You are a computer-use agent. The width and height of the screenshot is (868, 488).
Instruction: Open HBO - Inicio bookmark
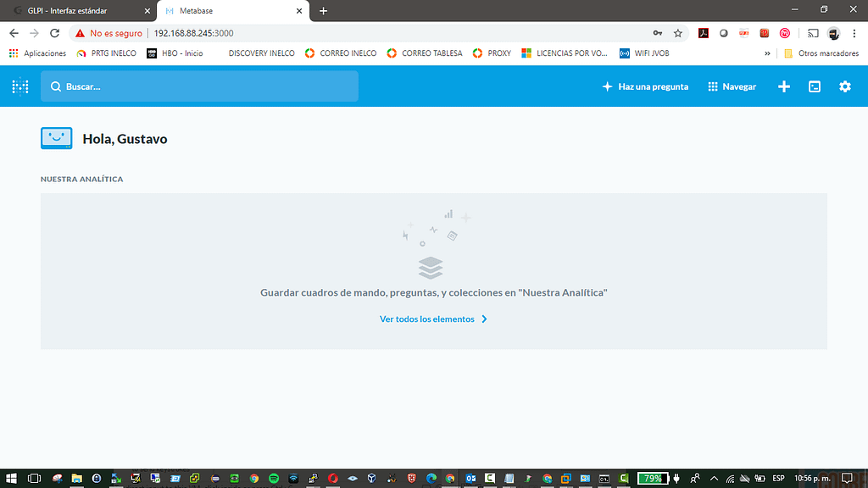tap(175, 53)
